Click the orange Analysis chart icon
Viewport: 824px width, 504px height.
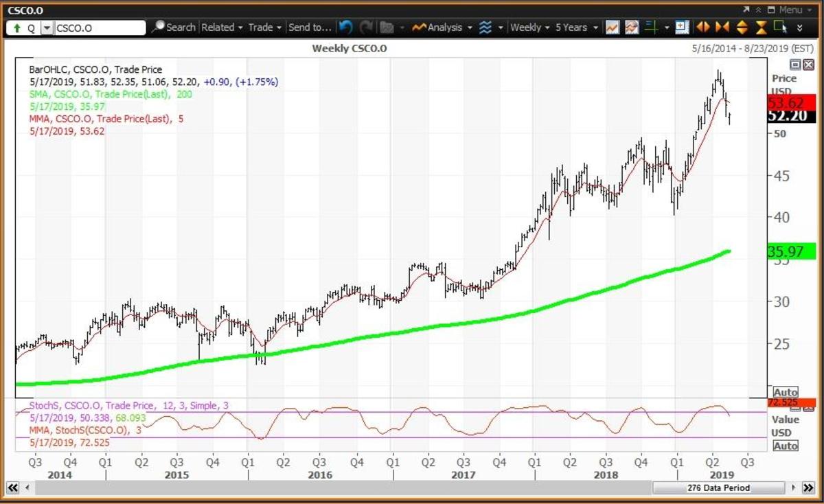419,27
